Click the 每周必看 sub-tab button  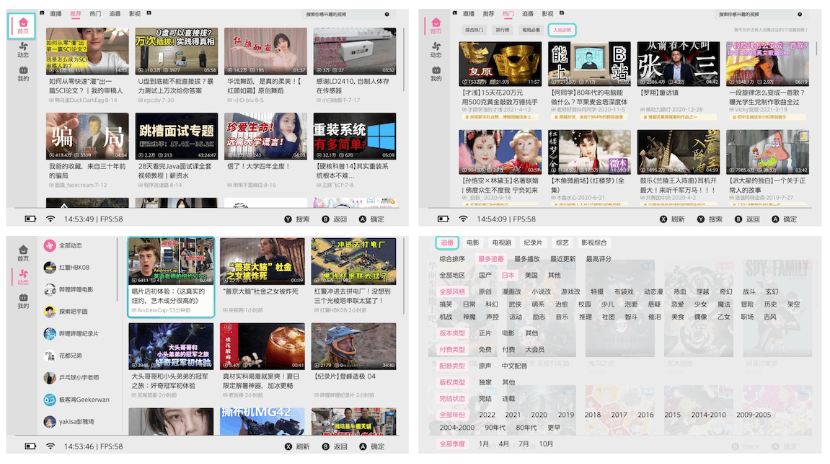[531, 31]
